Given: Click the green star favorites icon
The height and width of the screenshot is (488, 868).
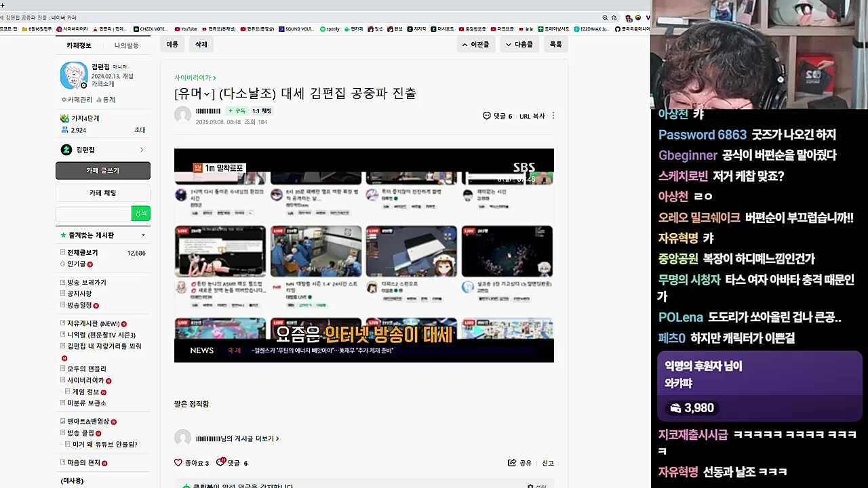Looking at the screenshot, I should (x=63, y=235).
